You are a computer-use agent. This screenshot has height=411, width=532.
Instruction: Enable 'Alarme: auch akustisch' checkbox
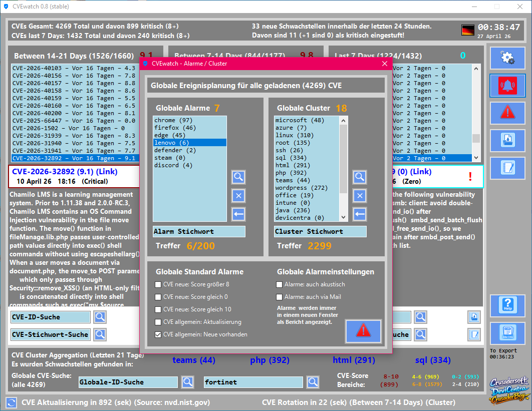279,284
